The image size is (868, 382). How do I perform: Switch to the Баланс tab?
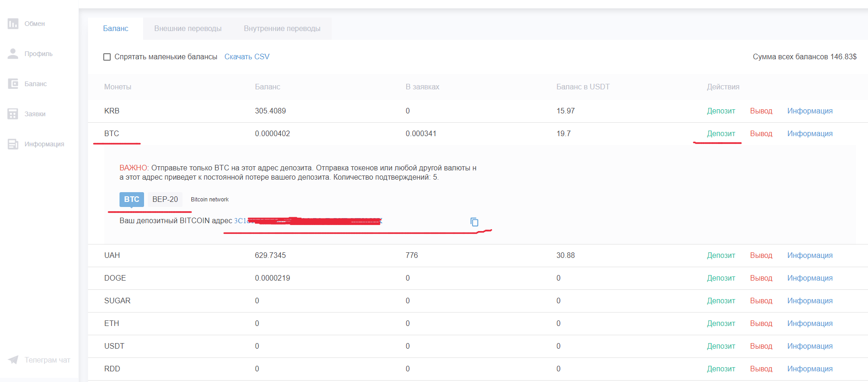coord(115,29)
